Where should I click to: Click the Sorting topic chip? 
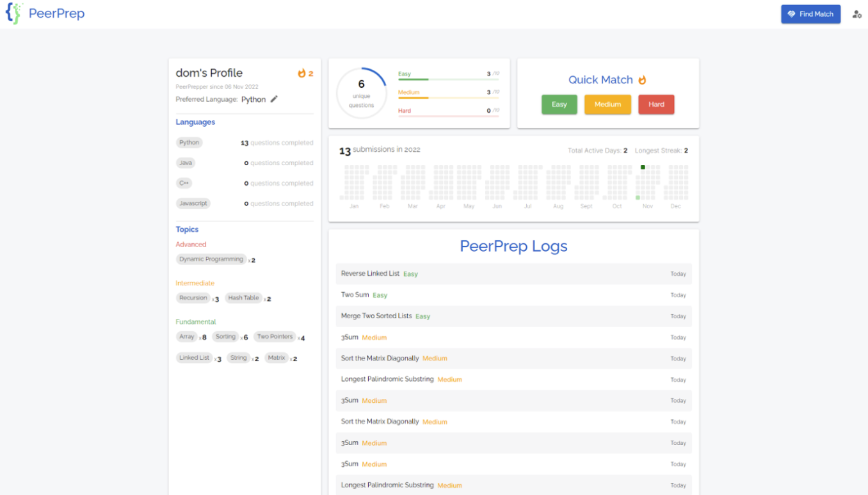(x=225, y=337)
